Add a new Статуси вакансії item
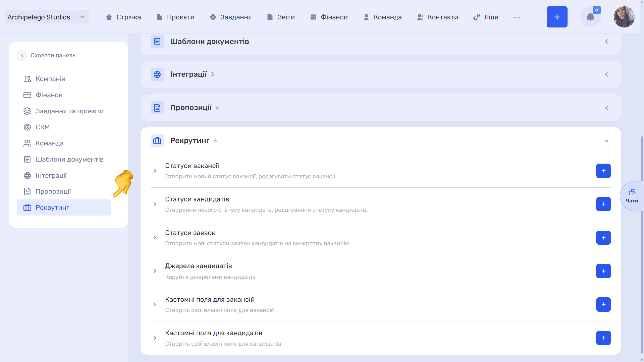The height and width of the screenshot is (362, 644). pyautogui.click(x=603, y=171)
